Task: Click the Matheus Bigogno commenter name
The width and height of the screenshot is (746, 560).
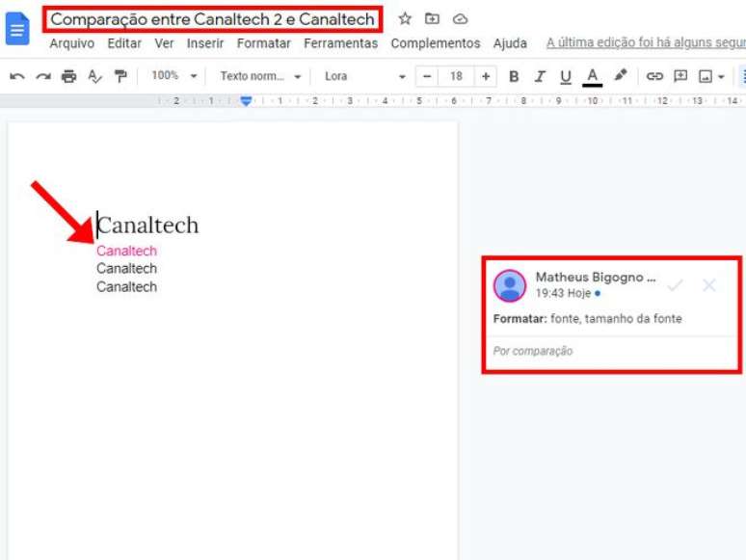Action: 596,278
